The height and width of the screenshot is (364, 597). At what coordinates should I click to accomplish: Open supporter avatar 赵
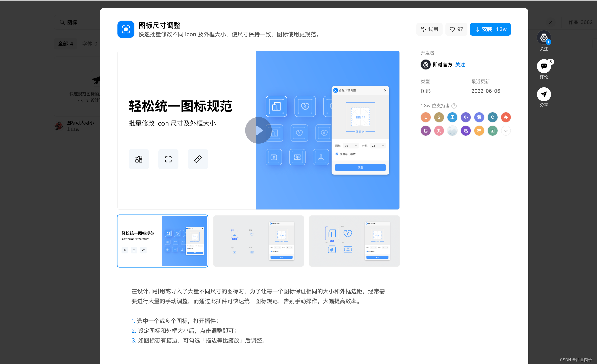(x=466, y=131)
